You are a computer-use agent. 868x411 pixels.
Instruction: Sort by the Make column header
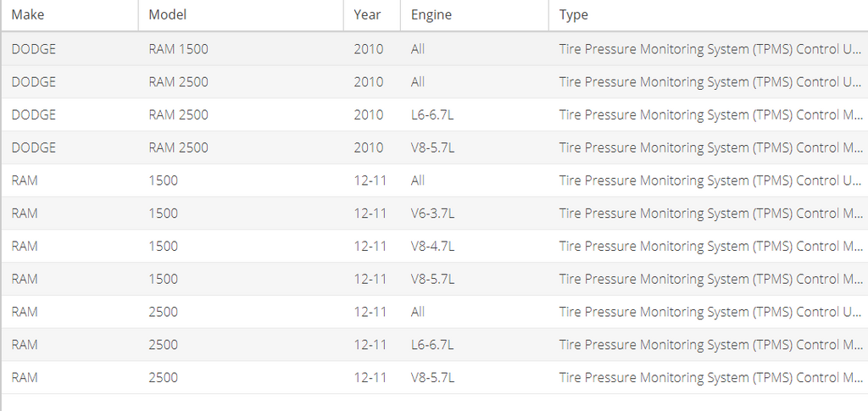(x=27, y=15)
